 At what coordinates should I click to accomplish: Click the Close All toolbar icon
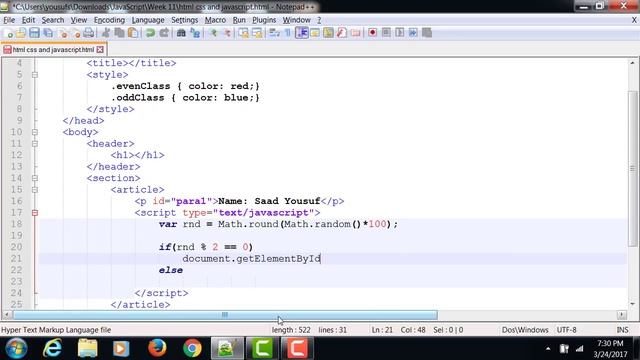coord(76,33)
